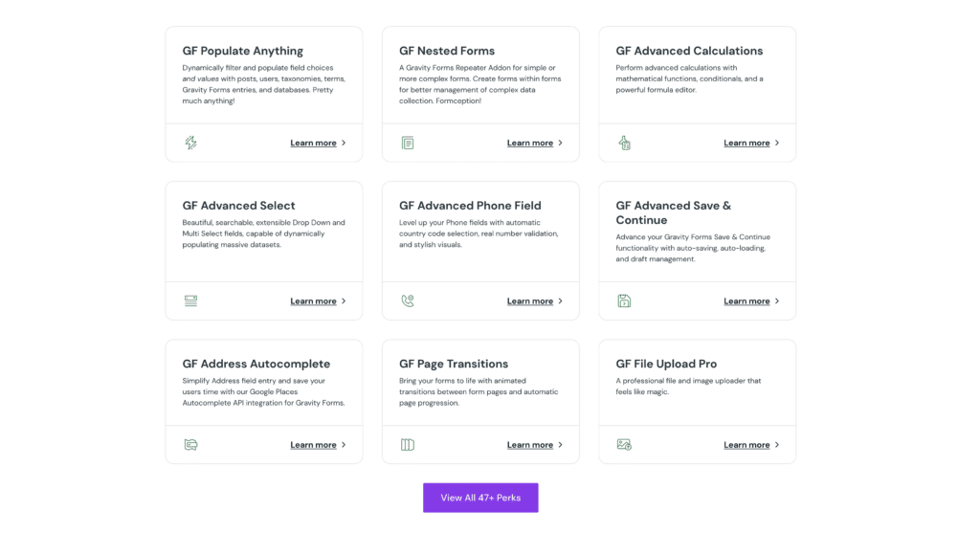Follow Learn more under GF File Upload Pro
This screenshot has height=533, width=980.
tap(746, 444)
